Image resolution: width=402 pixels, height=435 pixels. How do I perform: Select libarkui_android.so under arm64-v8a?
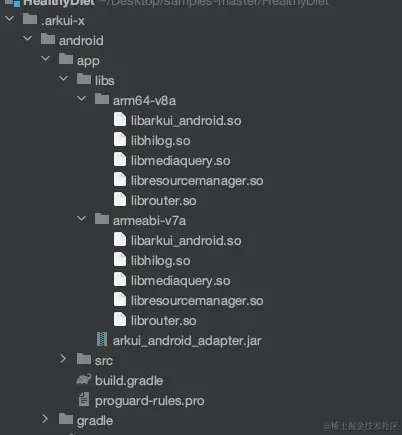[186, 121]
